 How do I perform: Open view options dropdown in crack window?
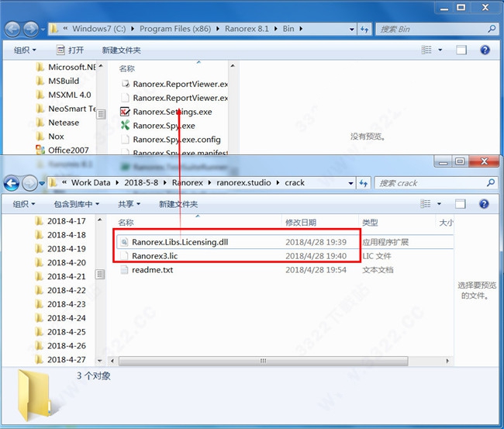point(439,204)
